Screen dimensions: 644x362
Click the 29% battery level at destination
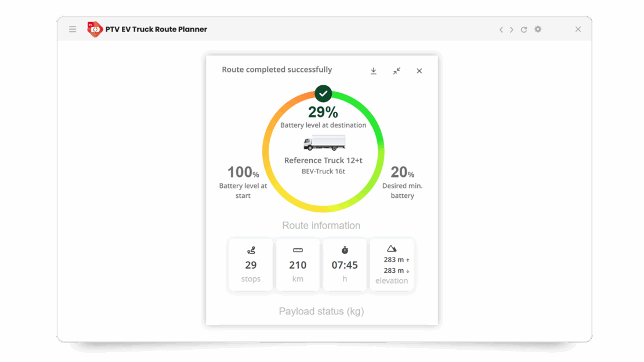tap(323, 113)
